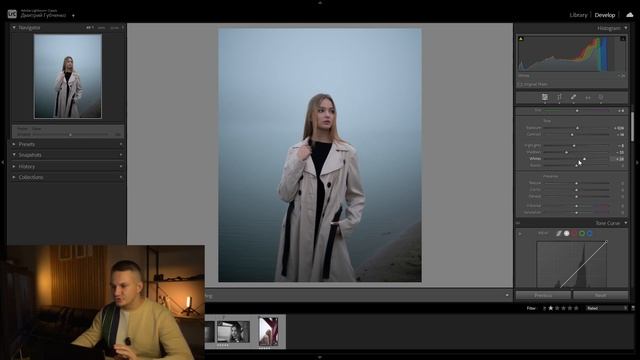Viewport: 640px width, 360px height.
Task: Adjust the Shadows slider
Action: point(577,152)
